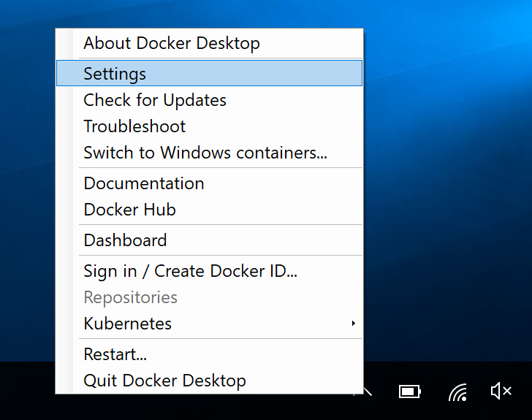This screenshot has width=532, height=420.
Task: Open the Troubleshoot menu entry
Action: (209, 126)
